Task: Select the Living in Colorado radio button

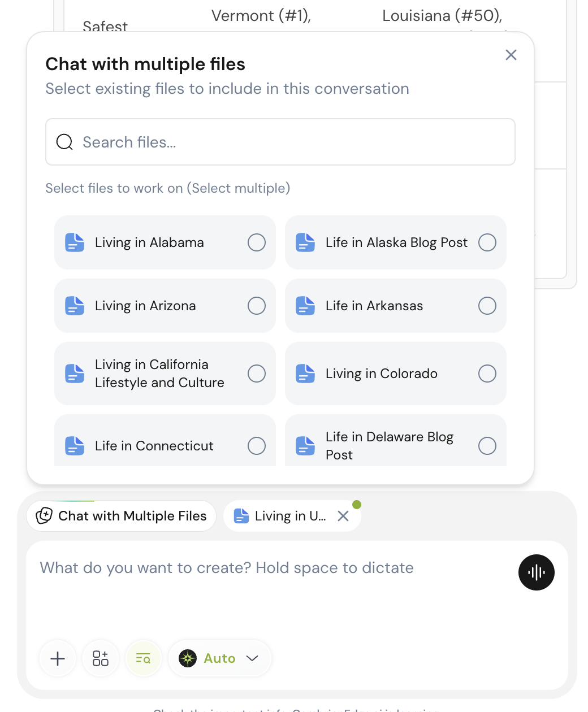Action: point(487,374)
